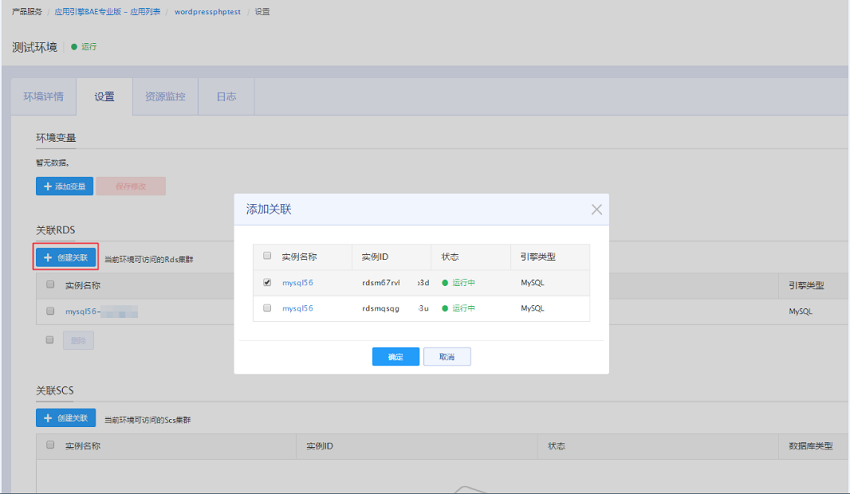Click the 运行中 status in the rdsmqsqg row
The height and width of the screenshot is (494, 850).
[x=459, y=308]
